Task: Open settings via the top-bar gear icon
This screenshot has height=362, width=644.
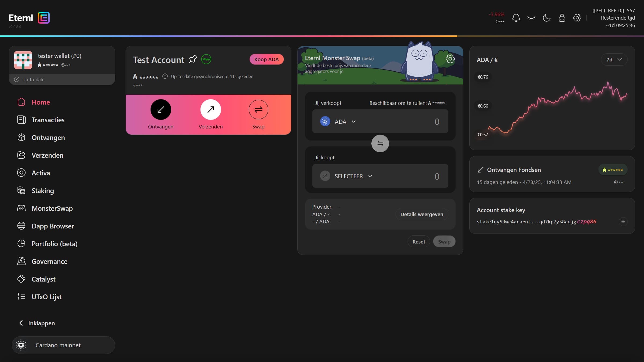Action: (577, 18)
